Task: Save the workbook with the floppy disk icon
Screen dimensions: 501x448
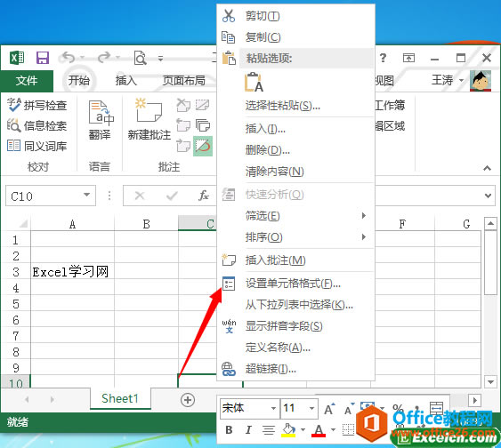Action: tap(43, 58)
